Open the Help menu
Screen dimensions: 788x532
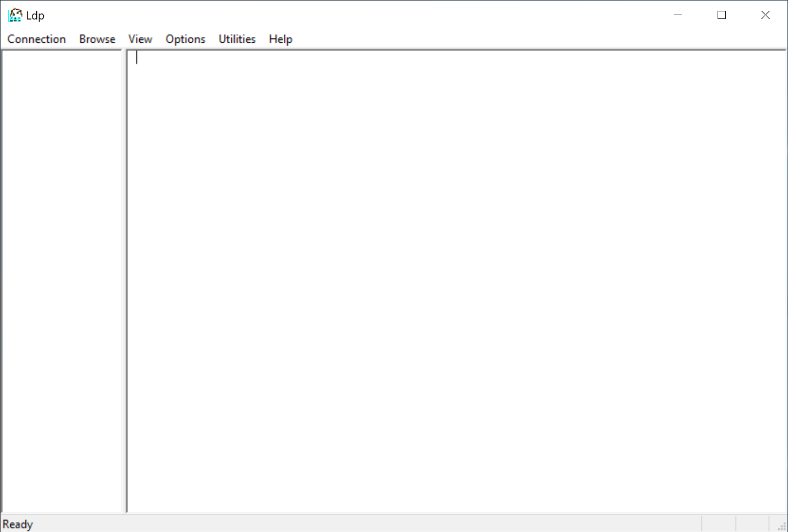point(281,39)
